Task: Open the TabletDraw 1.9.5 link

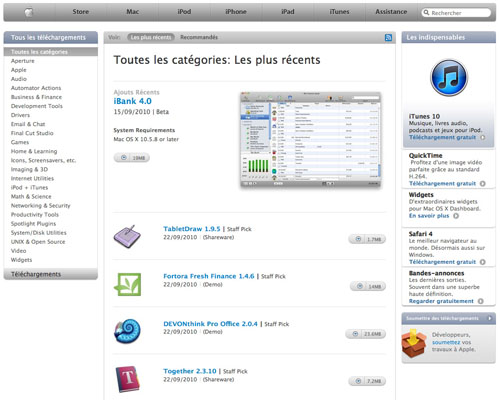Action: click(x=192, y=229)
